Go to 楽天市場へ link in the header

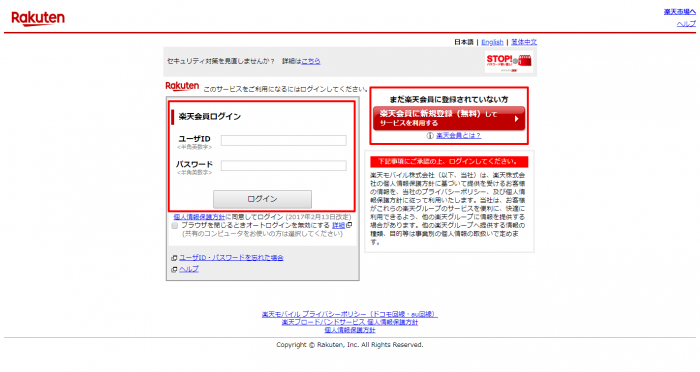(679, 12)
